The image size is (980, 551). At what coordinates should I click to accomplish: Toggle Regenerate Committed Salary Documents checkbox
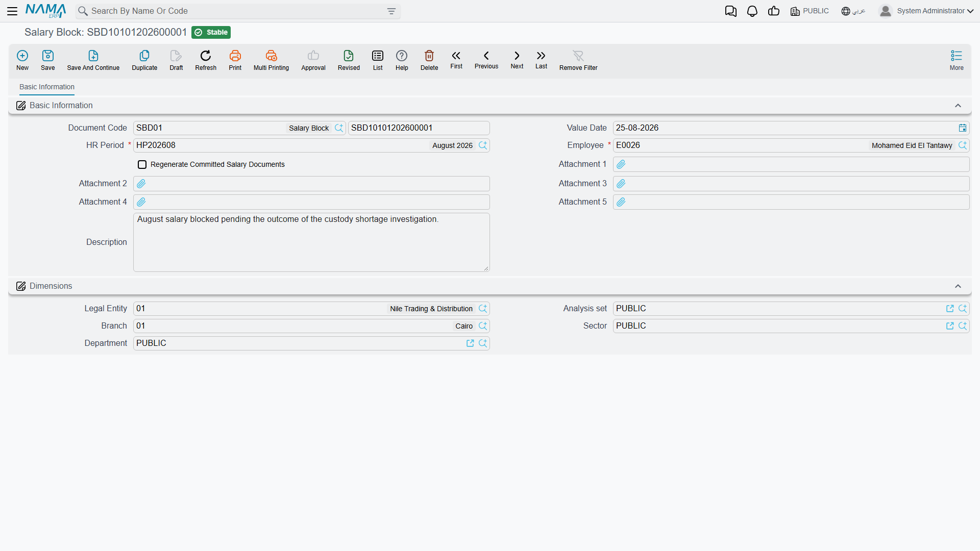point(142,164)
